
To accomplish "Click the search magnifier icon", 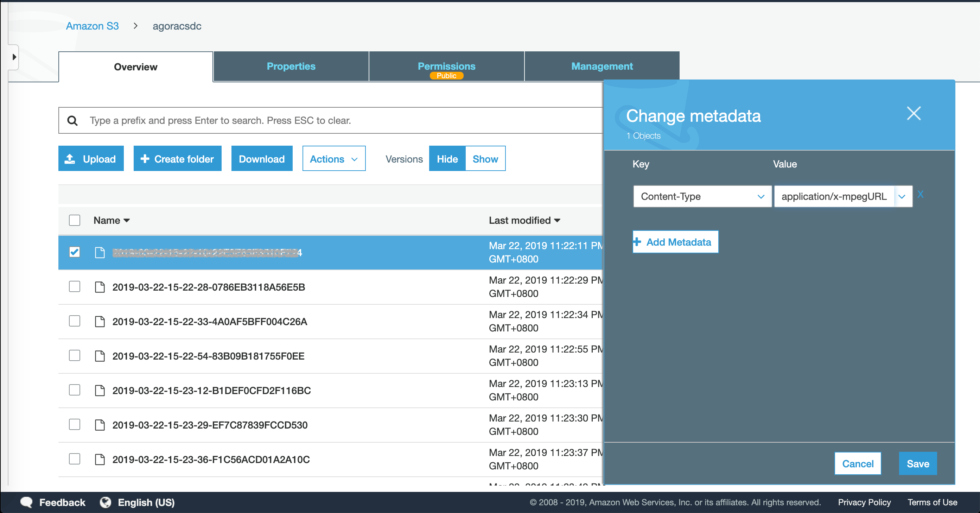I will pyautogui.click(x=72, y=121).
